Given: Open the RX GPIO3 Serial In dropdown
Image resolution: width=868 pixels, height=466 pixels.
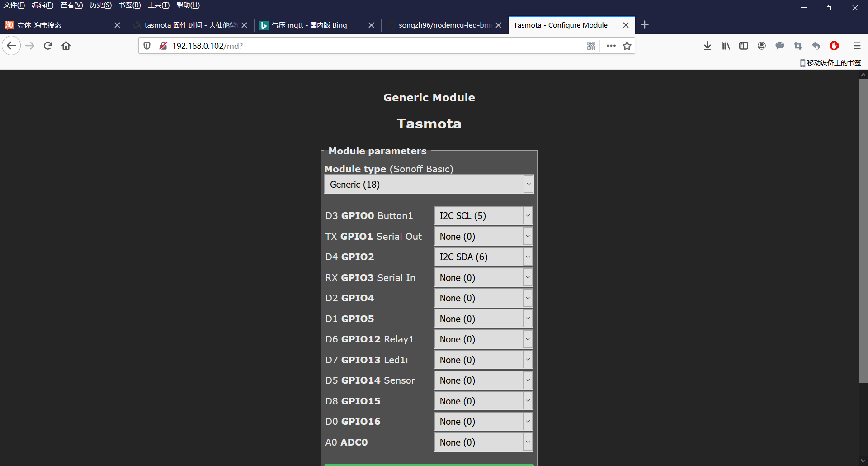Looking at the screenshot, I should coord(484,278).
